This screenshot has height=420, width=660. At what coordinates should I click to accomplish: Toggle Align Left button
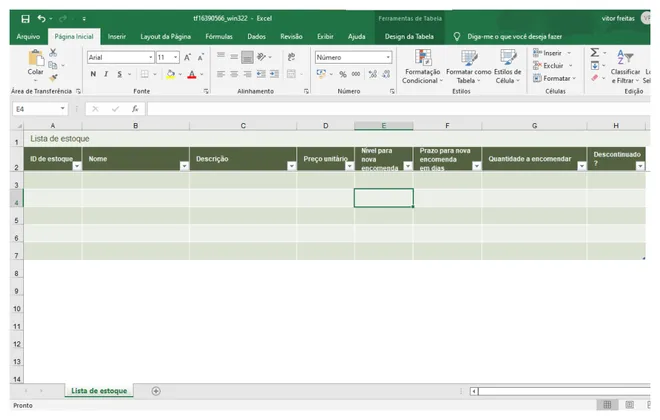[x=221, y=74]
